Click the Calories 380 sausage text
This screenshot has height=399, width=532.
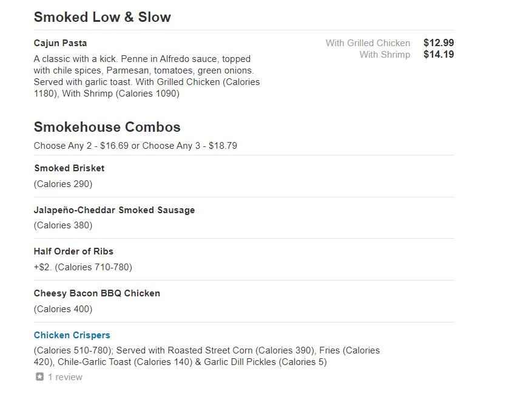coord(63,225)
